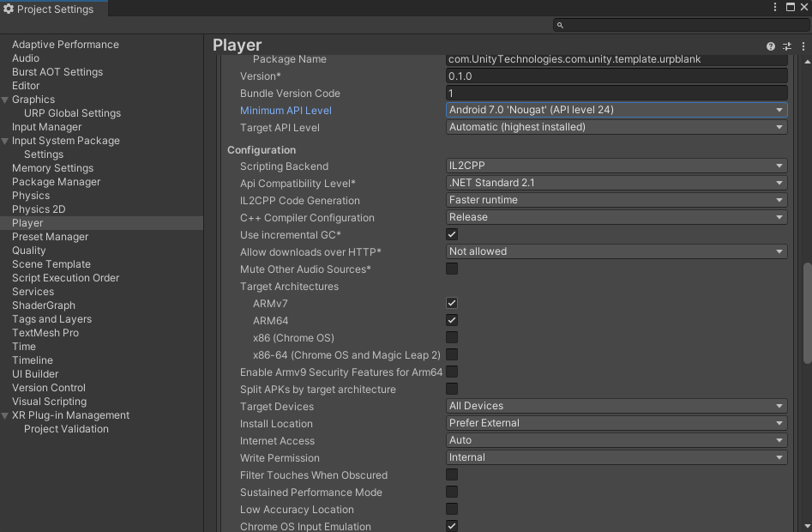The width and height of the screenshot is (812, 532).
Task: Open Internet Access dropdown
Action: coord(617,440)
